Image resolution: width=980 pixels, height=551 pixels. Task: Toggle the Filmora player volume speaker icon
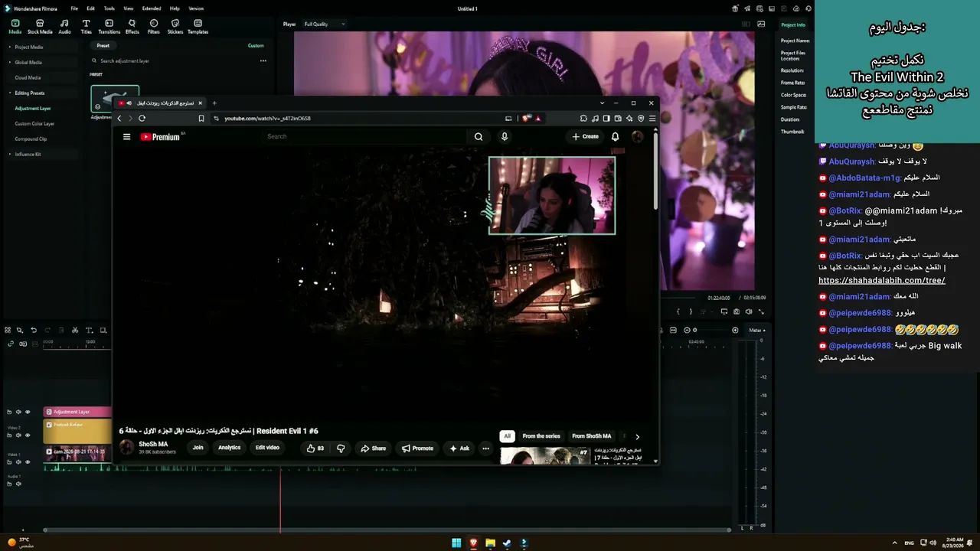[x=749, y=311]
